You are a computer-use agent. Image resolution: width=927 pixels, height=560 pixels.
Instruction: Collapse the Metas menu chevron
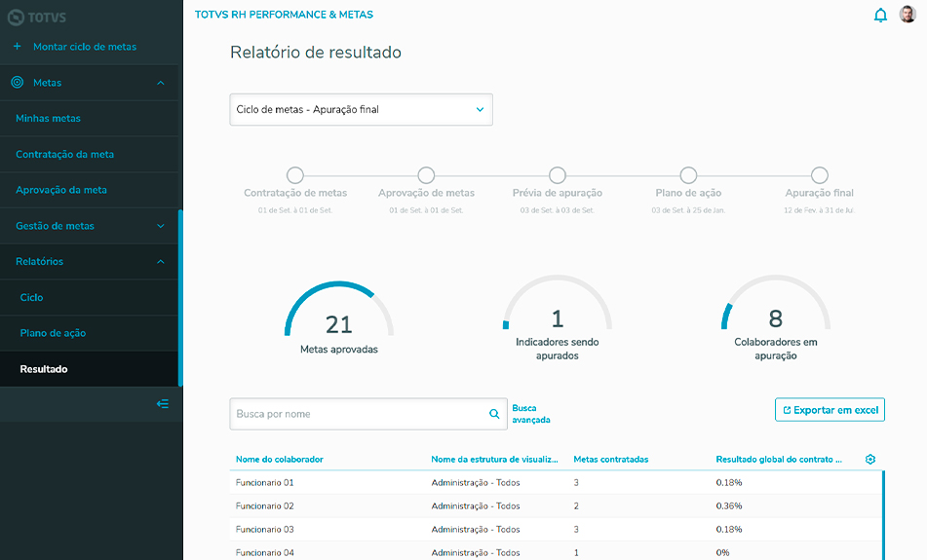pos(160,83)
